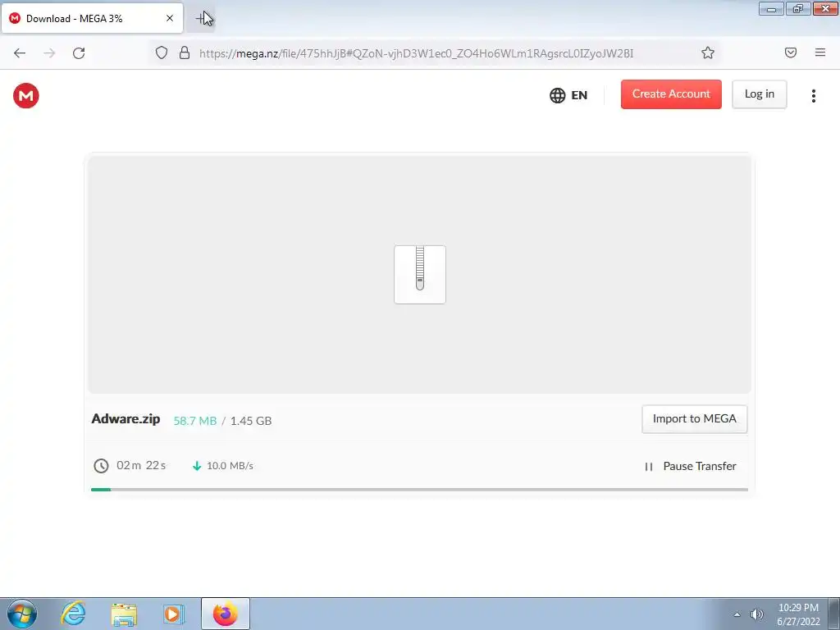This screenshot has width=840, height=630.
Task: Go back with the browser back arrow
Action: 20,53
